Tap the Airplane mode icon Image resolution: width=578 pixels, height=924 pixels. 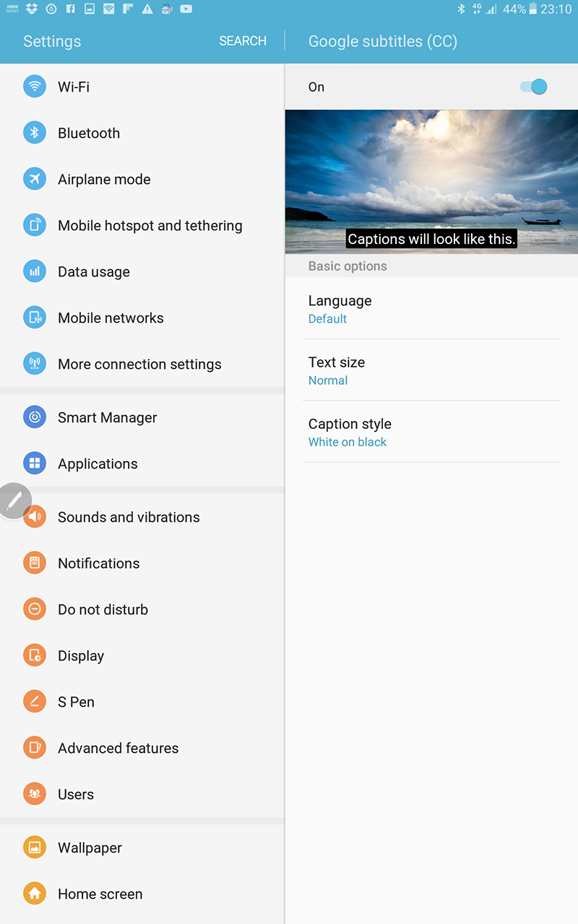35,179
